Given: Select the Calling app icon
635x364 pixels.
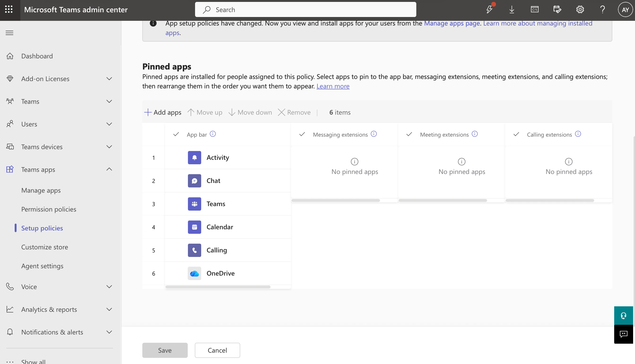Looking at the screenshot, I should coord(195,250).
